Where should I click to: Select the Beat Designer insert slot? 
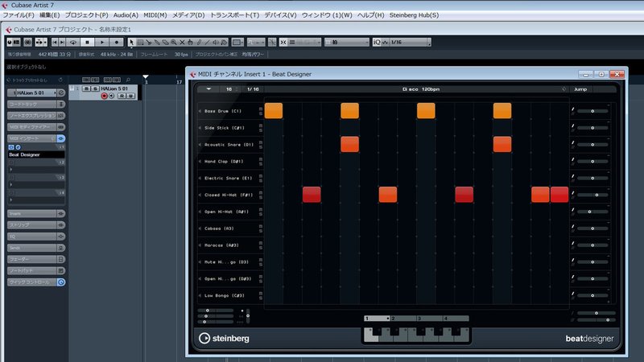pos(36,154)
